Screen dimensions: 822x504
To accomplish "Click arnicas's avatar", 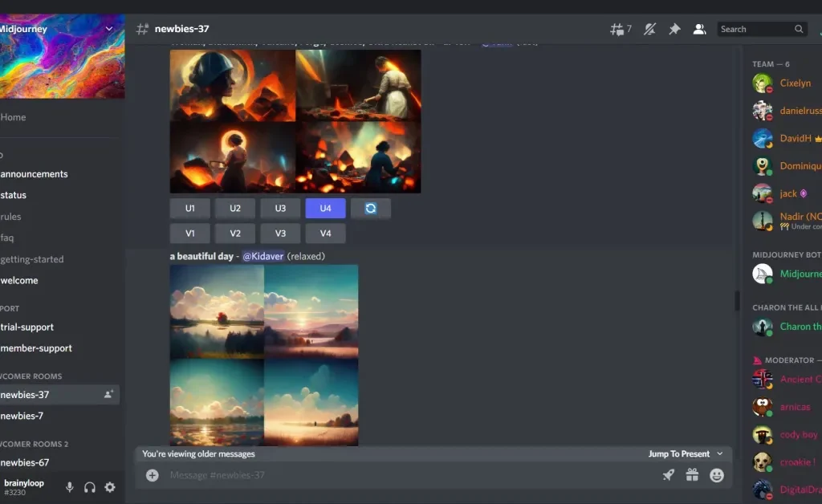I will click(x=763, y=407).
